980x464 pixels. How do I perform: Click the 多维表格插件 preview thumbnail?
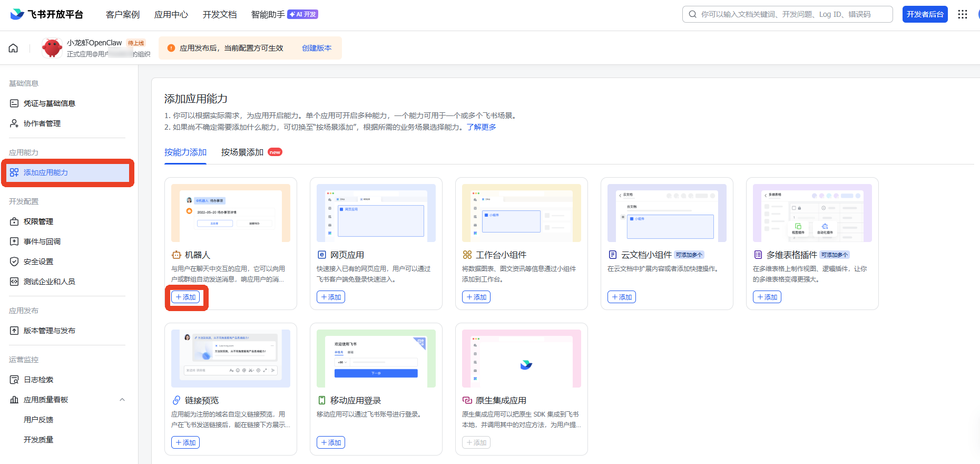pyautogui.click(x=812, y=213)
